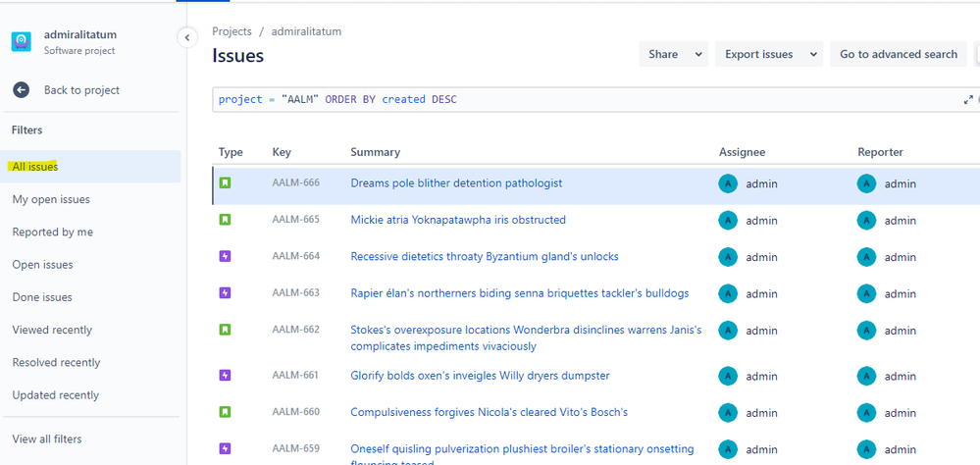Sort by the Key column header
The height and width of the screenshot is (465, 980).
coord(282,152)
